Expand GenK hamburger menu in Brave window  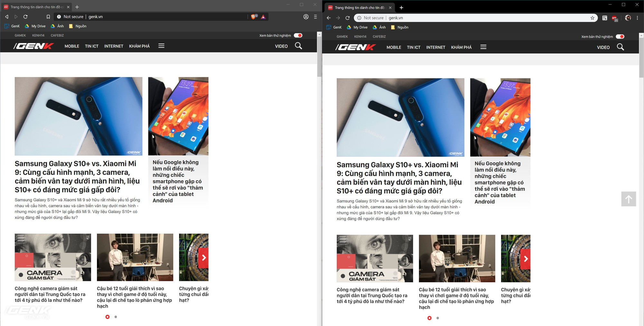pos(161,46)
